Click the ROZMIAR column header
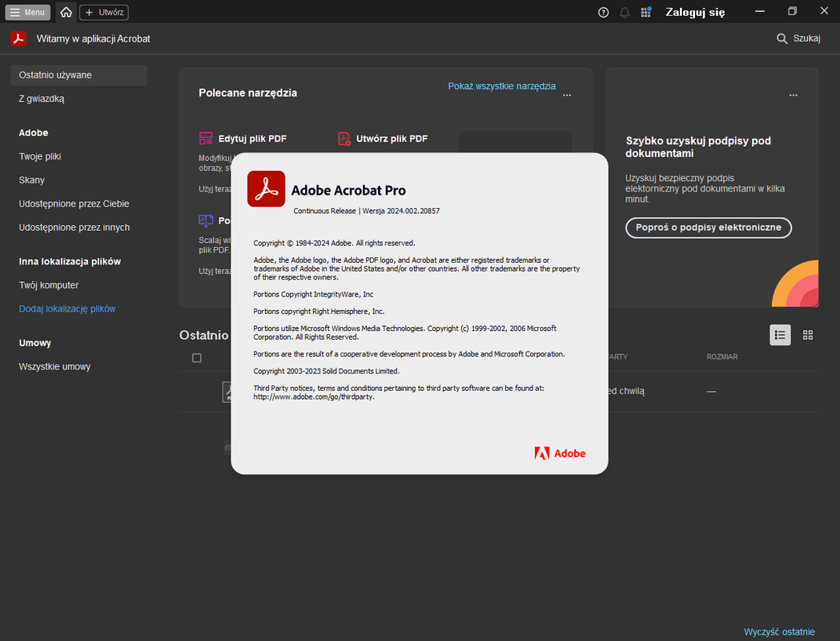Viewport: 840px width, 641px height. point(721,357)
